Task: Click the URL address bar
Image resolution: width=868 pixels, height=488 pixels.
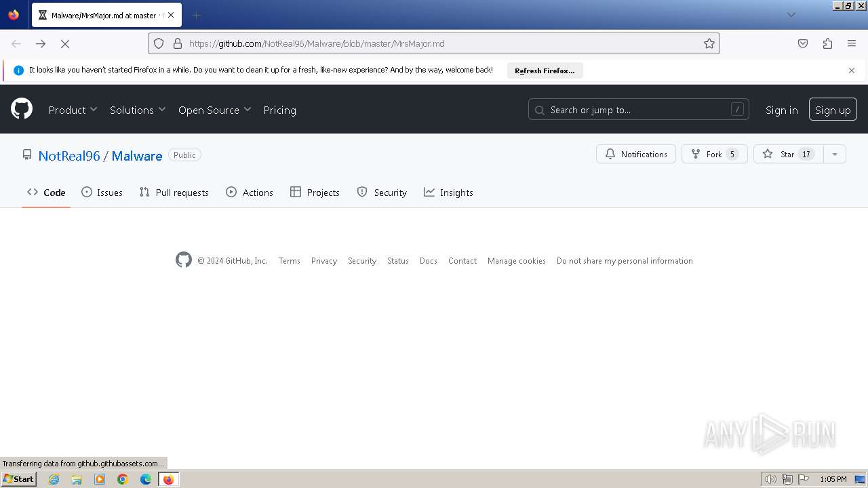Action: (x=434, y=43)
